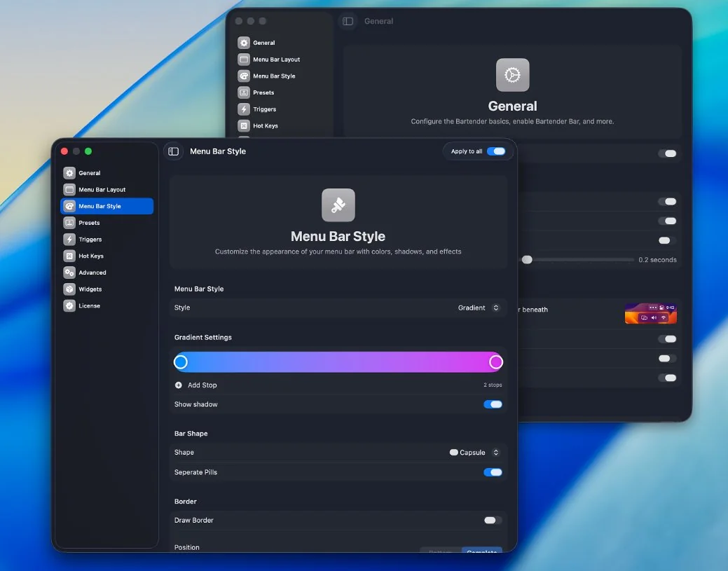Screen dimensions: 728x571
Task: Click the Widgets cube icon in sidebar
Action: (x=69, y=289)
